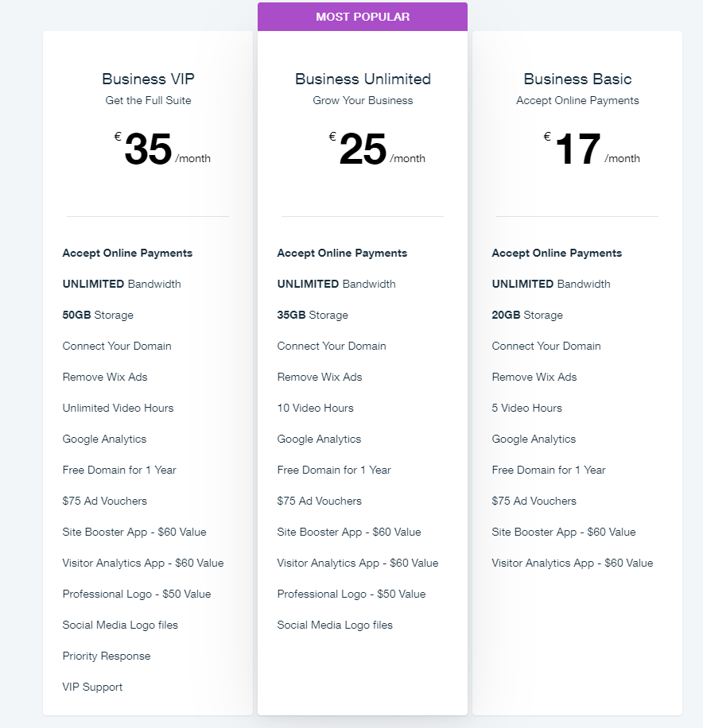
Task: Click Priority Response feature text
Action: tap(107, 656)
